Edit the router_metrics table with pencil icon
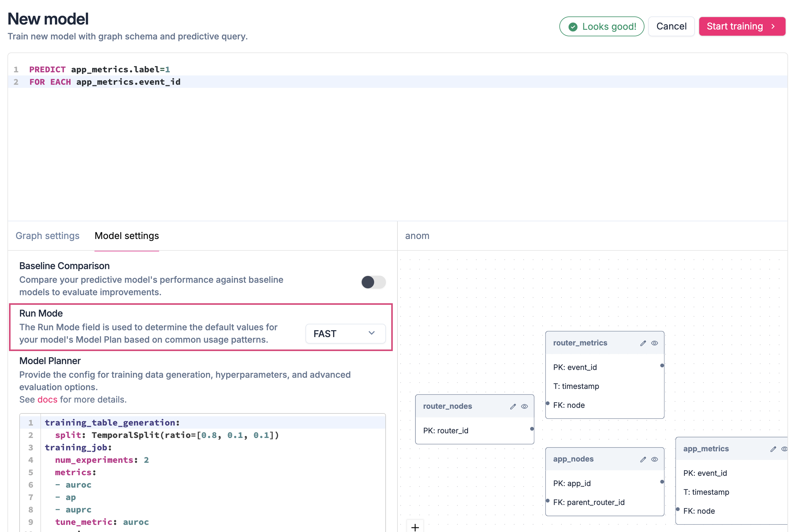The height and width of the screenshot is (532, 798). [643, 343]
